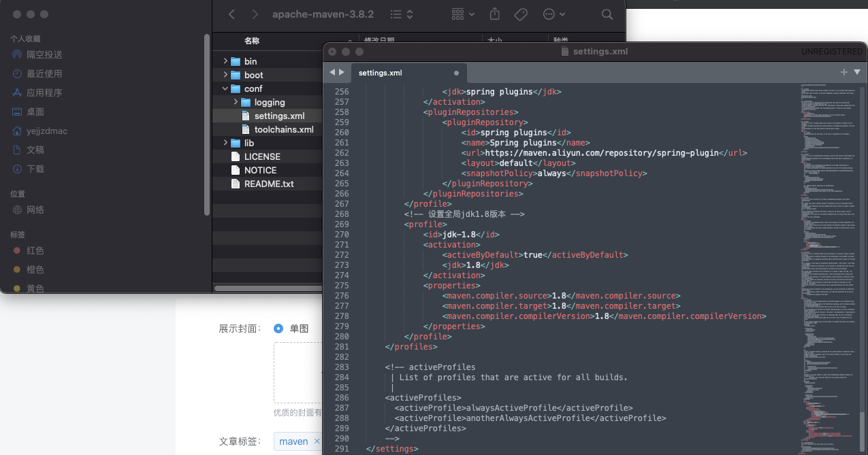Filter by orange tag (橙色)

pos(35,269)
